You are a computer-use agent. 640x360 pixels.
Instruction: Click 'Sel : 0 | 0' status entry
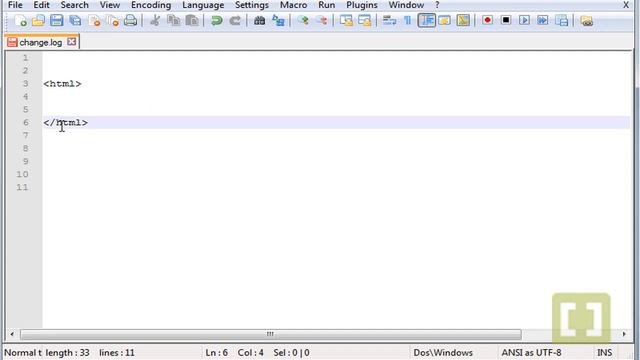(x=291, y=353)
